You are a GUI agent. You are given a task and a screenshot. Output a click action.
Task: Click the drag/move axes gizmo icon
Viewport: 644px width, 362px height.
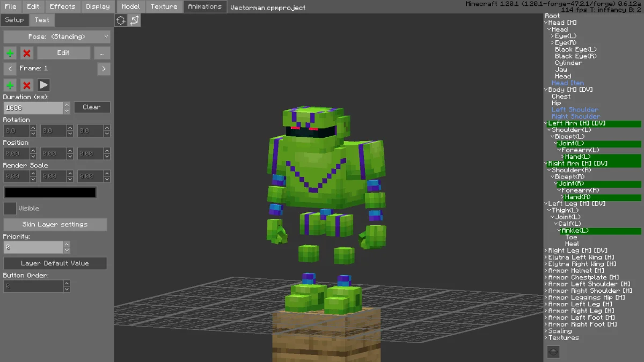tap(134, 20)
